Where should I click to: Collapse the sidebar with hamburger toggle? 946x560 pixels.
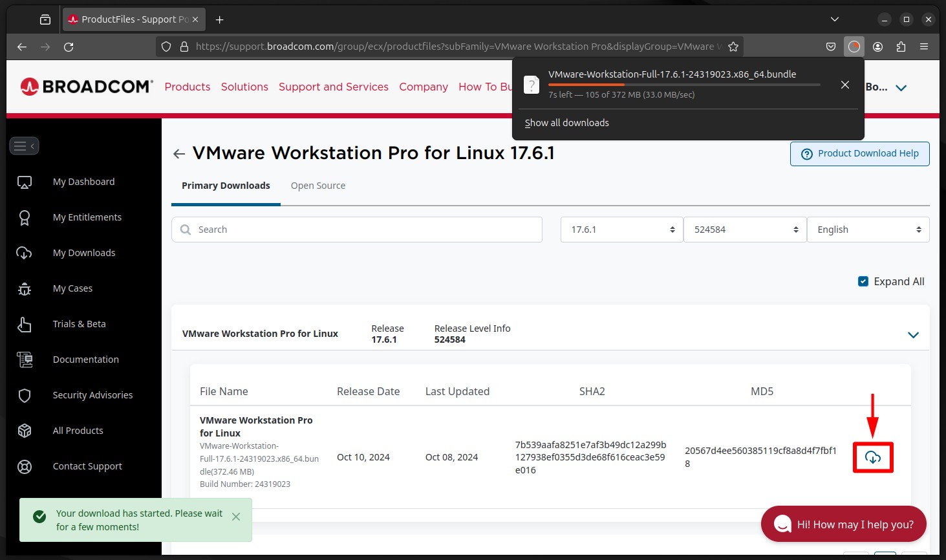[x=25, y=146]
